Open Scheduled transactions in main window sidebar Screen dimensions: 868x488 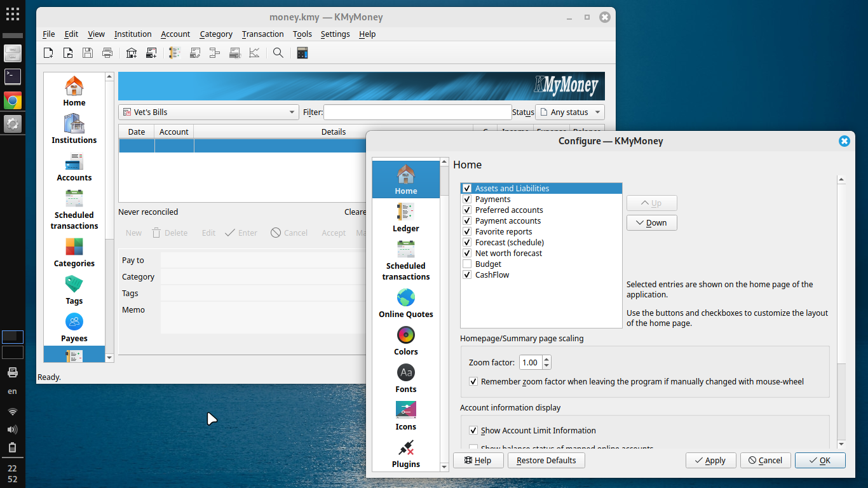[x=74, y=209]
